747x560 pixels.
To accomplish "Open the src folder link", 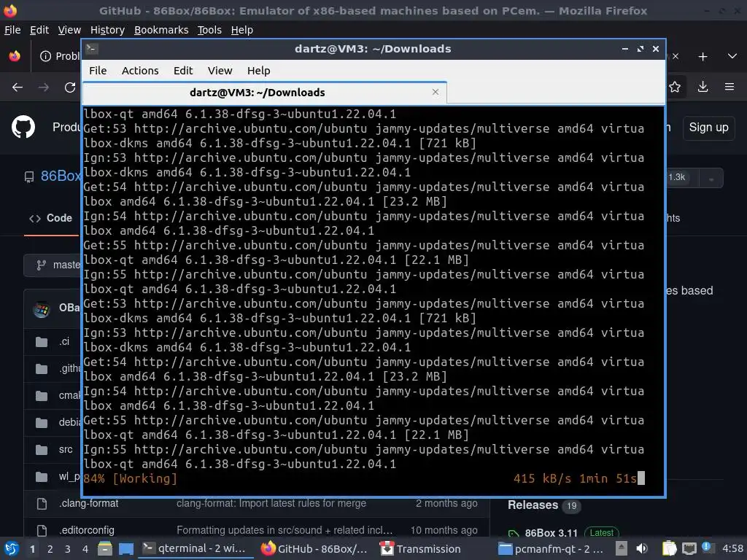I will tap(66, 449).
